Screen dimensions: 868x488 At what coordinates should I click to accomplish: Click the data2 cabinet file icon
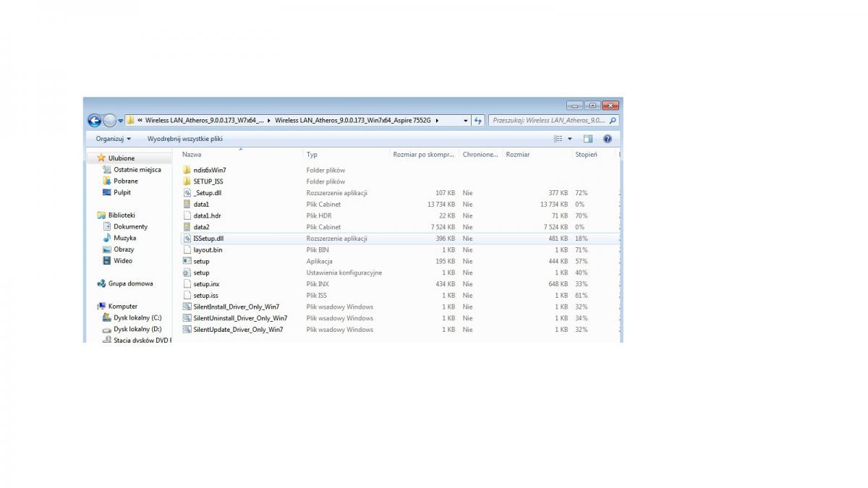point(187,227)
